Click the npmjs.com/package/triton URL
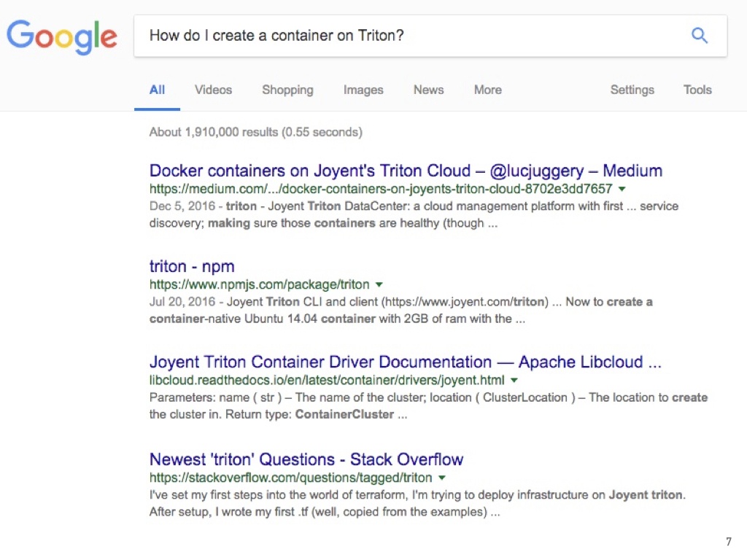Image resolution: width=747 pixels, height=560 pixels. tap(259, 285)
